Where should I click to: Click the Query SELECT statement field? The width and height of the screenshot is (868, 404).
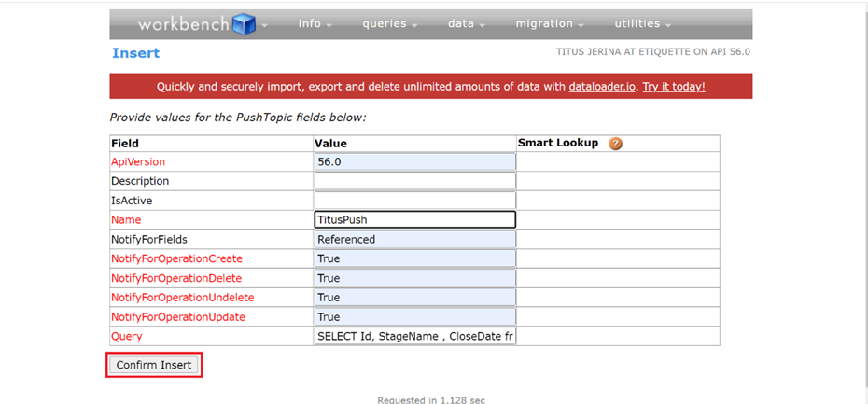click(x=414, y=336)
